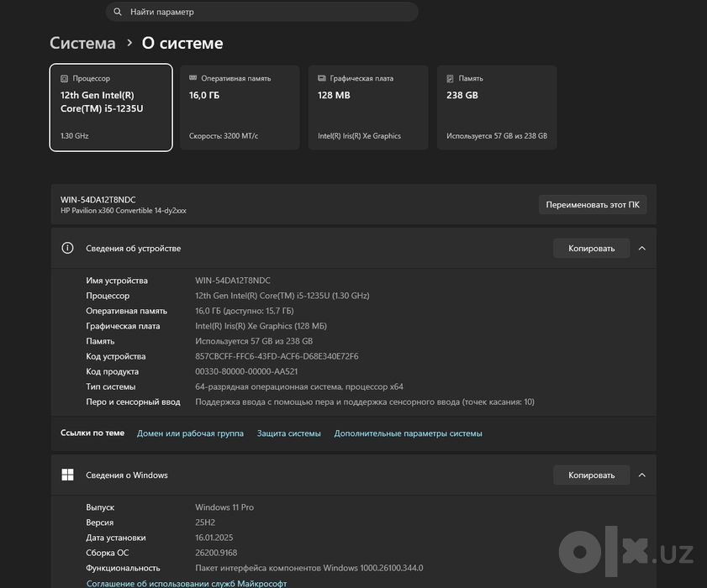707x588 pixels.
Task: Open Дополнительные параметры системы link
Action: coord(408,433)
